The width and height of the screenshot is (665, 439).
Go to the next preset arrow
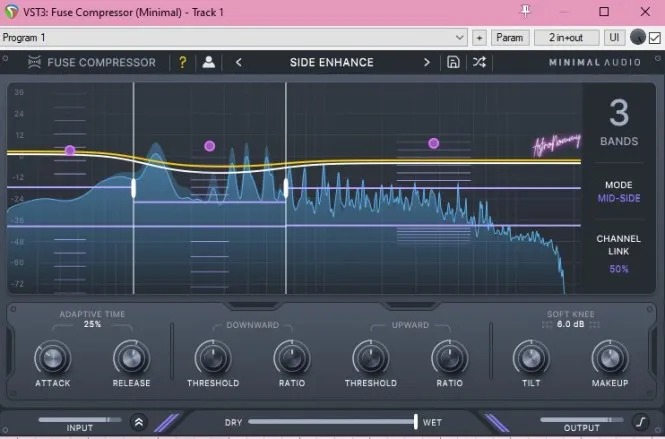click(x=426, y=62)
